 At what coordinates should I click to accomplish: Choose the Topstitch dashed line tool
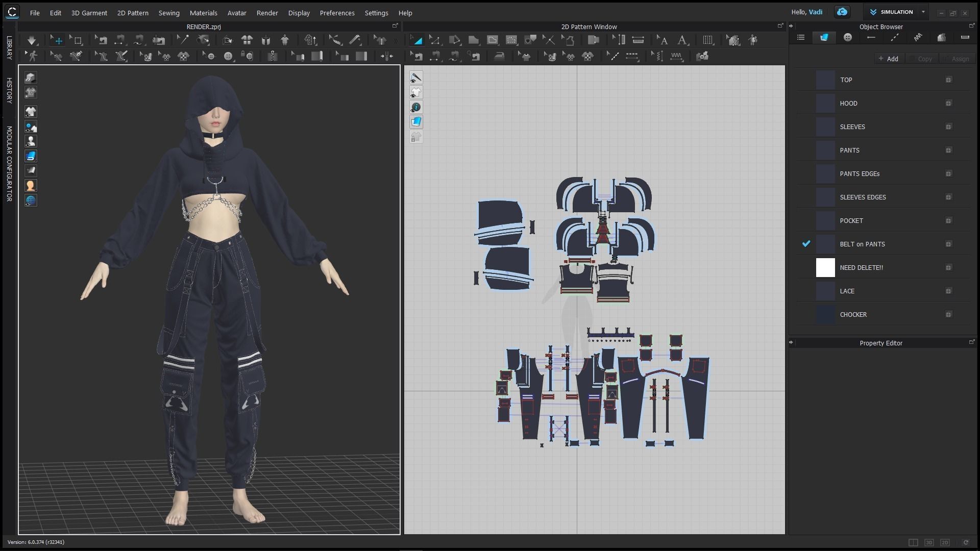click(632, 56)
